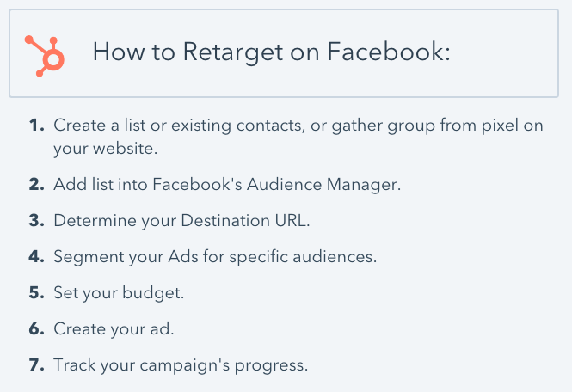Click the words 'Destination URL' in step 3
Screen dimensions: 572x392
point(245,221)
